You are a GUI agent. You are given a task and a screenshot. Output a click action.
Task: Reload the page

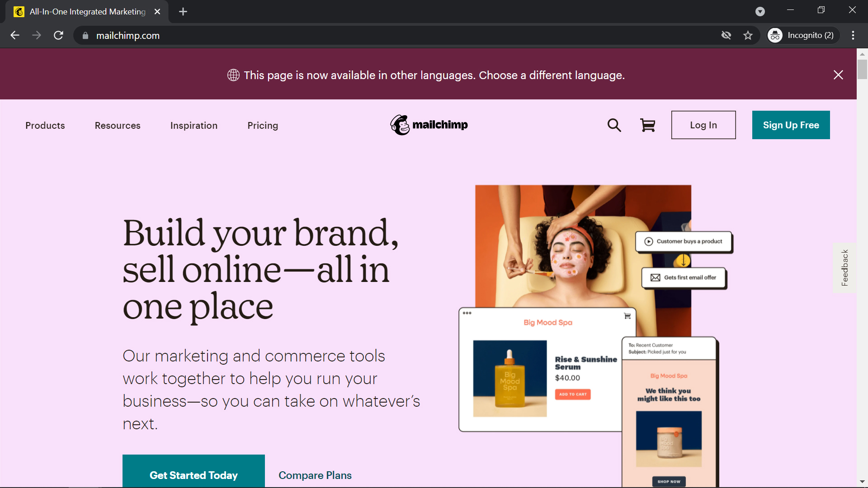pos(58,35)
